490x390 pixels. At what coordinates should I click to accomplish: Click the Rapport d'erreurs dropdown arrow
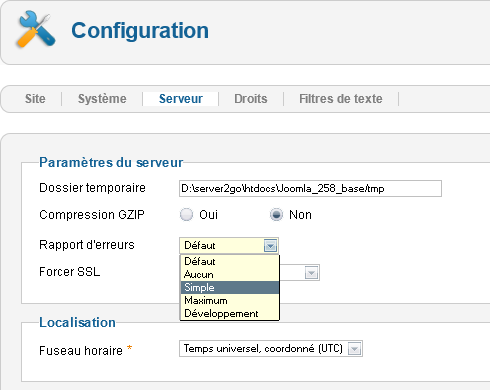point(270,246)
